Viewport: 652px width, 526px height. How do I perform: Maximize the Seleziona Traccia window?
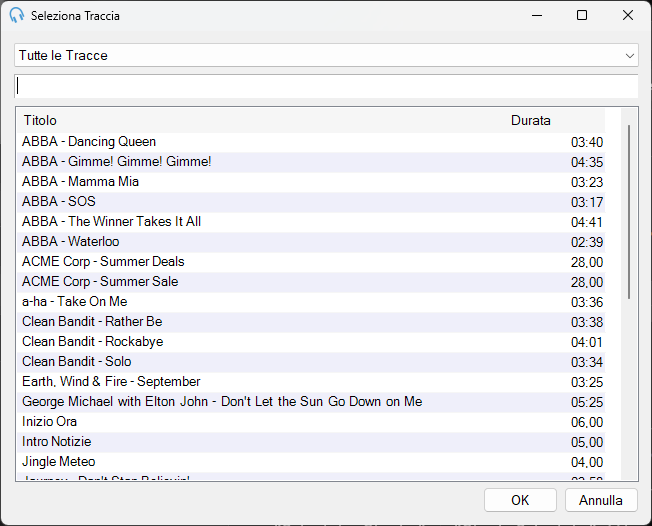click(x=582, y=15)
